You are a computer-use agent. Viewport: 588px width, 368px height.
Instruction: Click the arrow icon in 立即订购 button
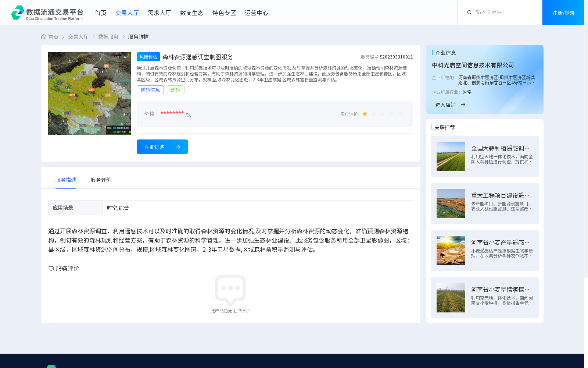[178, 147]
